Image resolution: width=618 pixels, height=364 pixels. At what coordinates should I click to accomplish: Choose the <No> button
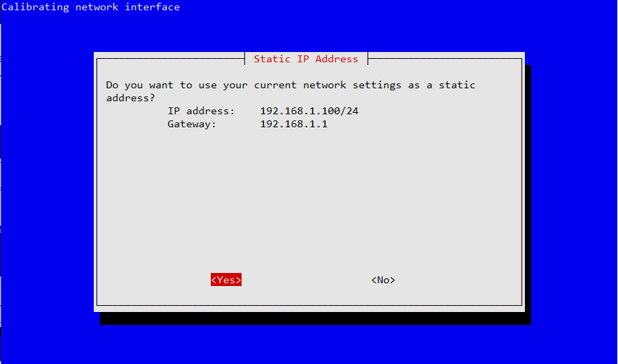tap(383, 280)
